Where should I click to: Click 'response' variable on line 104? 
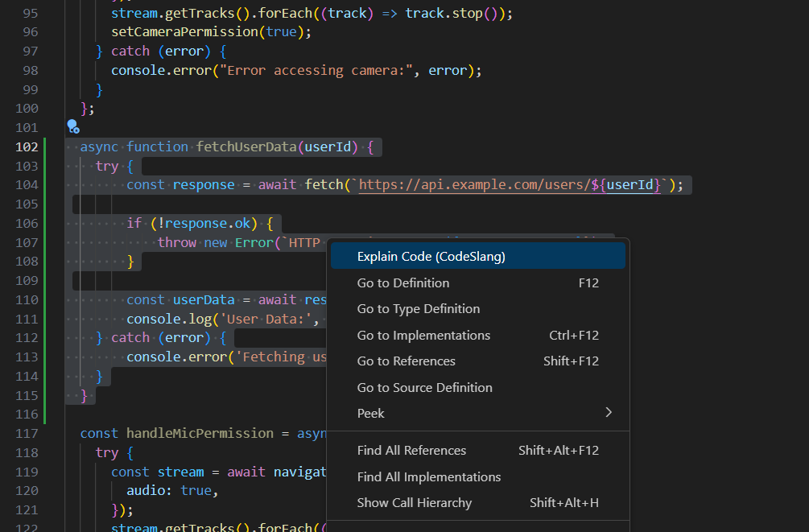pos(204,185)
